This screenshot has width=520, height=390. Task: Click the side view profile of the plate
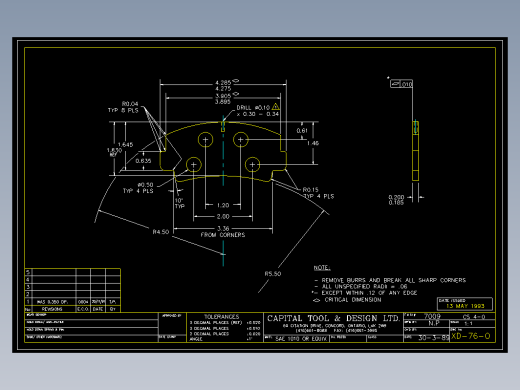[415, 151]
